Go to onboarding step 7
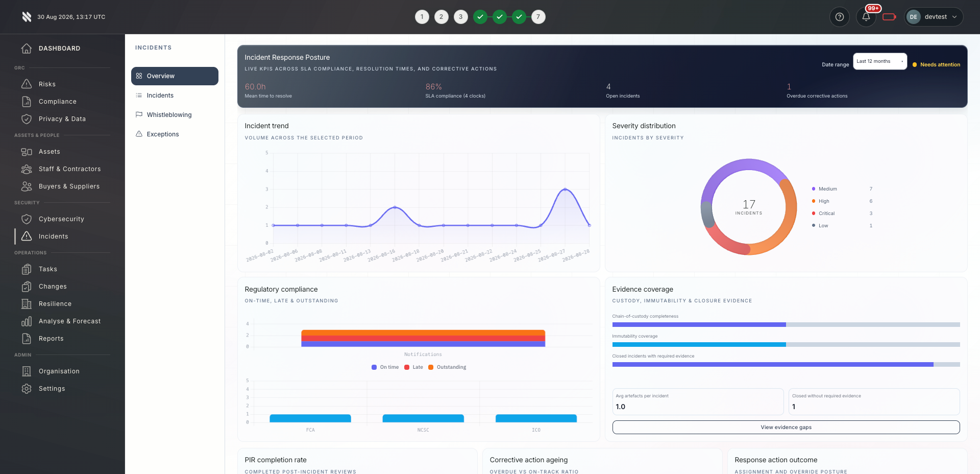This screenshot has height=474, width=980. tap(538, 17)
